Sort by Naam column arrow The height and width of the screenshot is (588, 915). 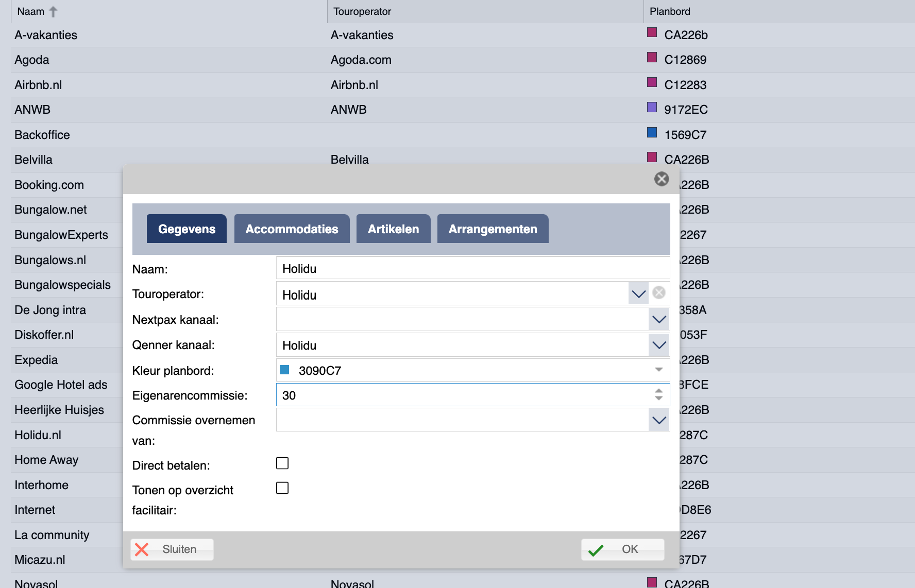tap(53, 11)
